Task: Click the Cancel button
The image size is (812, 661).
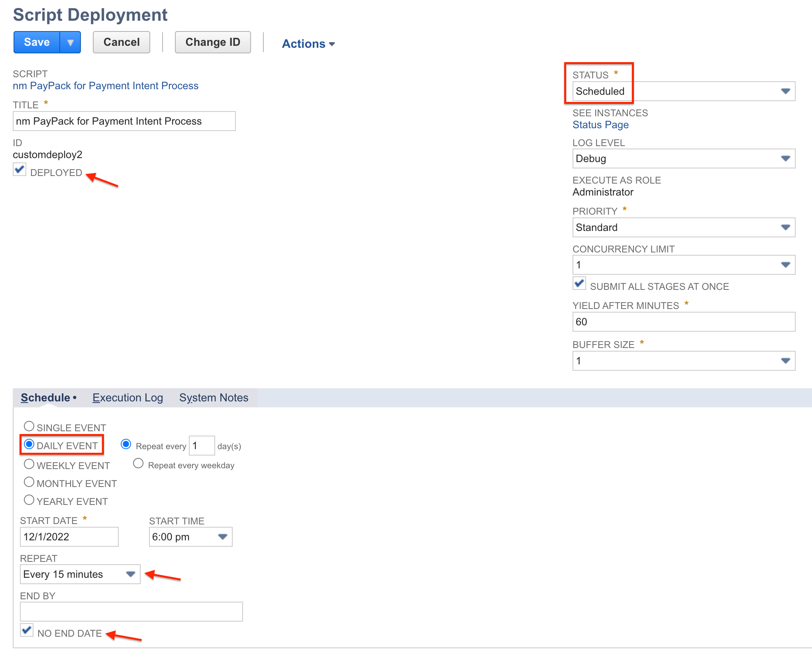Action: coord(122,42)
